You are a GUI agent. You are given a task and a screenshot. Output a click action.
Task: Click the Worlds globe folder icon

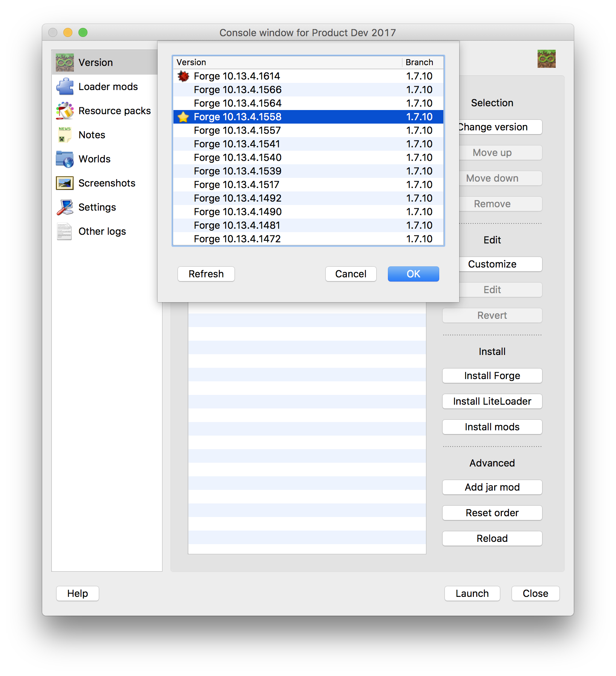(65, 159)
